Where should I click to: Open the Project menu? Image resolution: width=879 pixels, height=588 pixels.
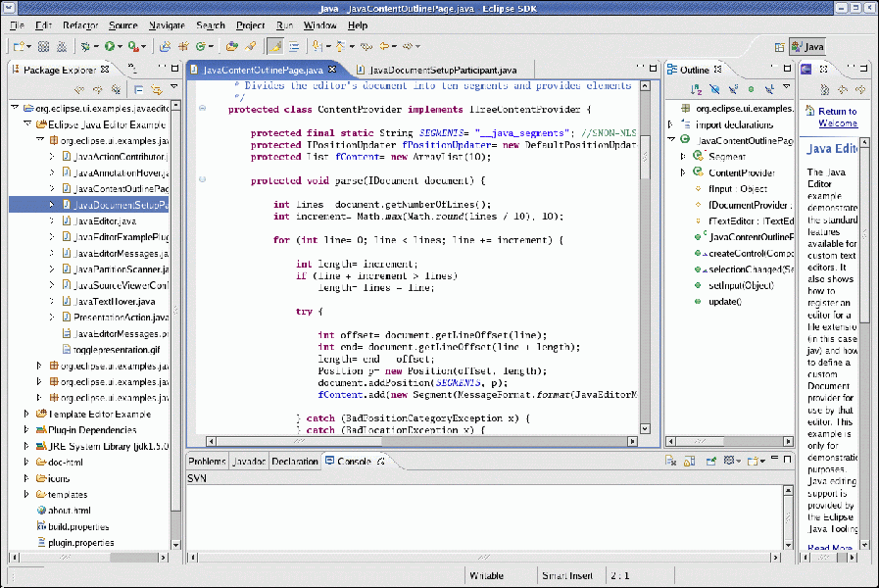pyautogui.click(x=250, y=25)
